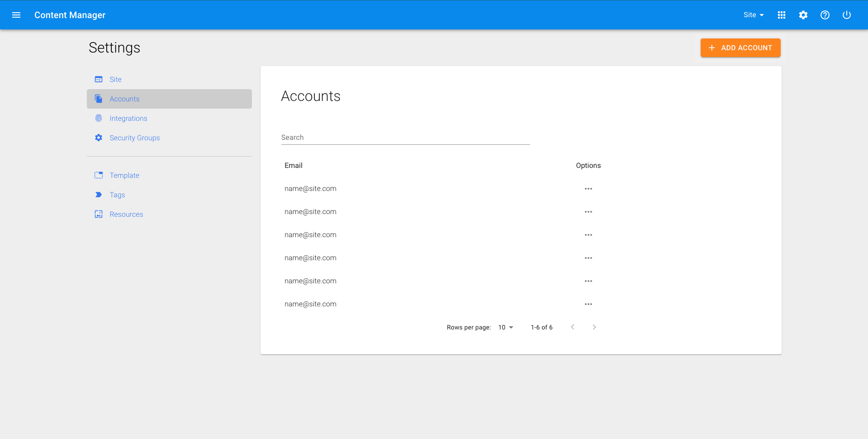Select the Site settings menu item

115,79
